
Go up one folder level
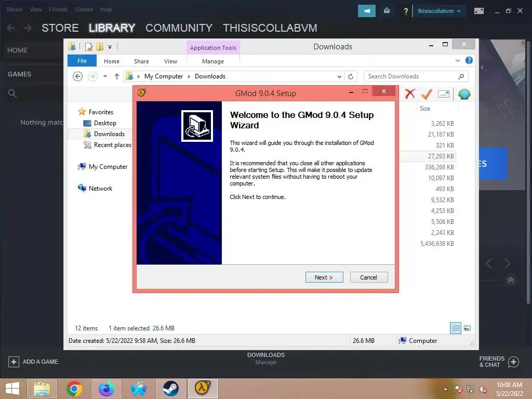(117, 76)
